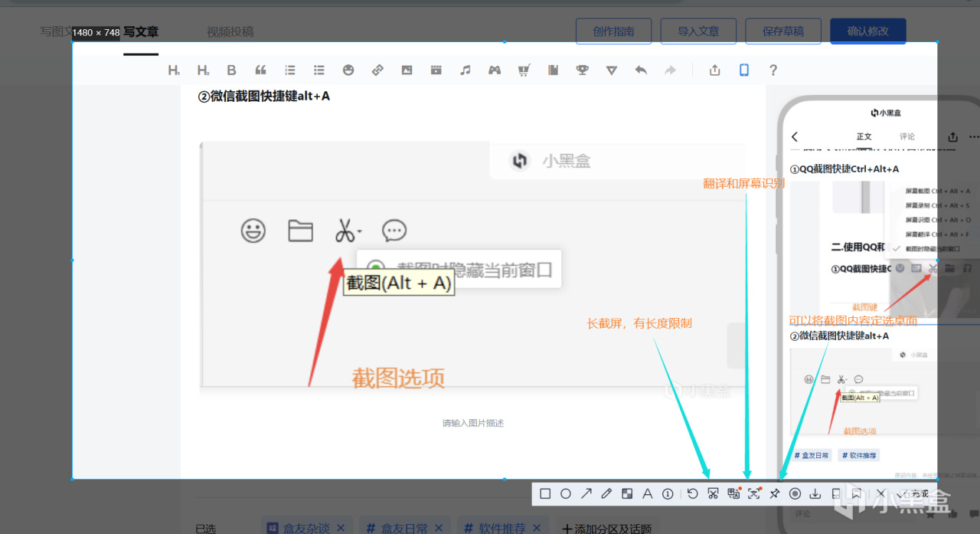The height and width of the screenshot is (534, 980).
Task: Open the 创作指南 button
Action: pos(613,31)
